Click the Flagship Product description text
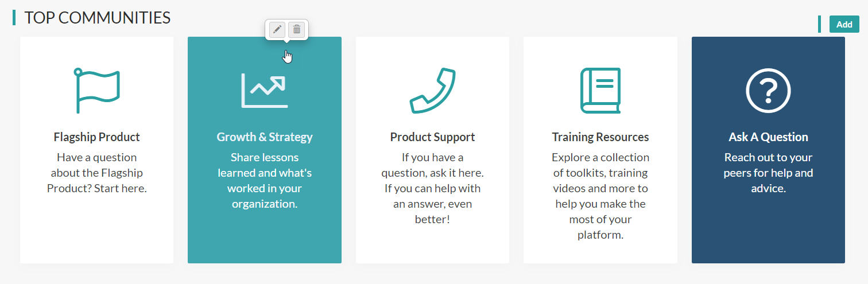The width and height of the screenshot is (868, 284). click(96, 173)
